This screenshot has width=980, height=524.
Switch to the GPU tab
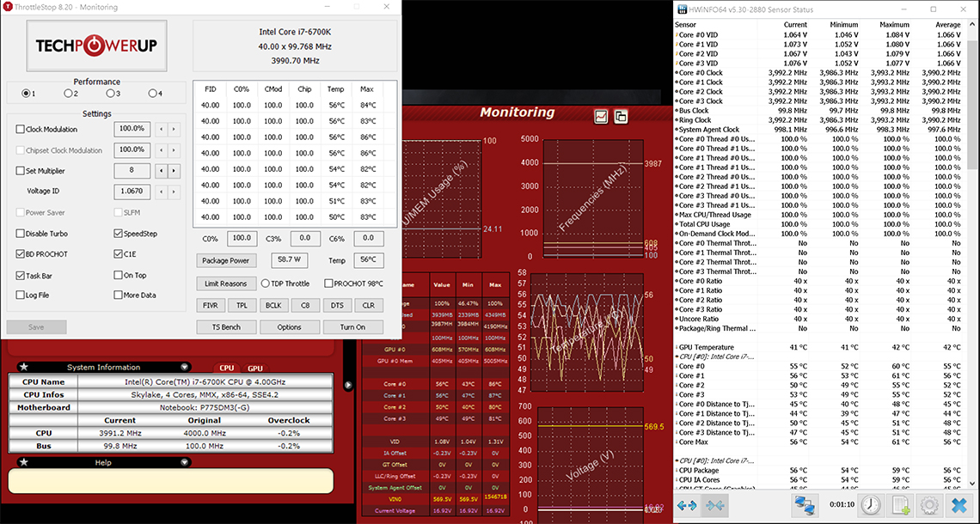pos(255,368)
